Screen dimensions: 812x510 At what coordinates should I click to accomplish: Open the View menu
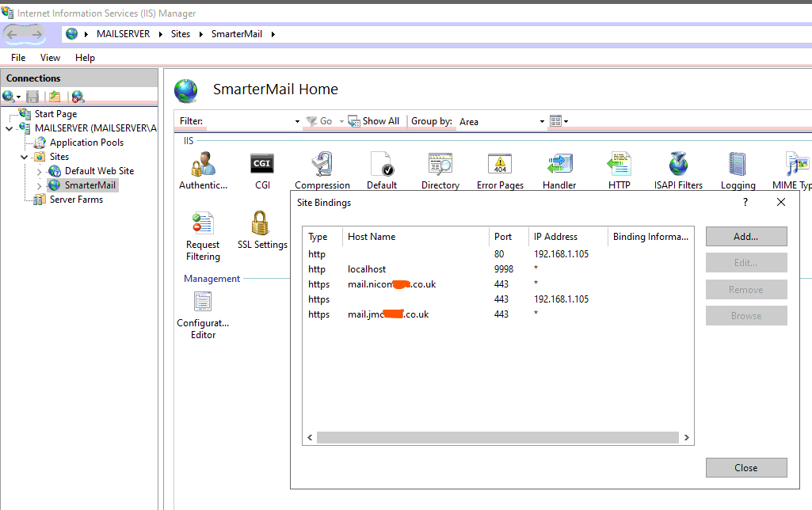(50, 58)
